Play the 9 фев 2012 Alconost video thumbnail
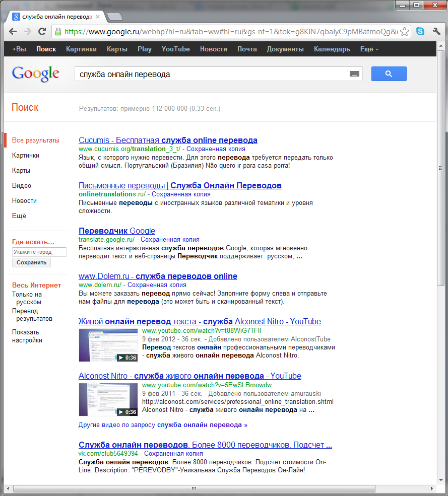 coord(108,345)
